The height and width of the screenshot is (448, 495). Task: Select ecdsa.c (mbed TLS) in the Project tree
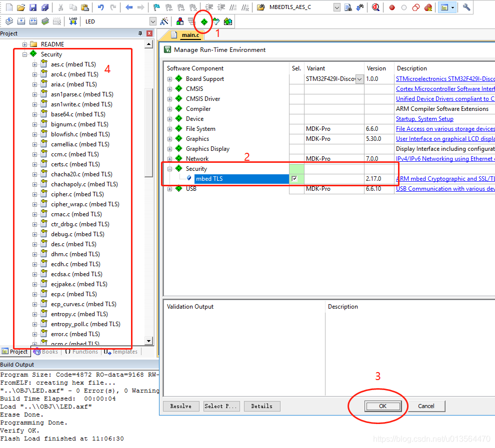point(76,274)
